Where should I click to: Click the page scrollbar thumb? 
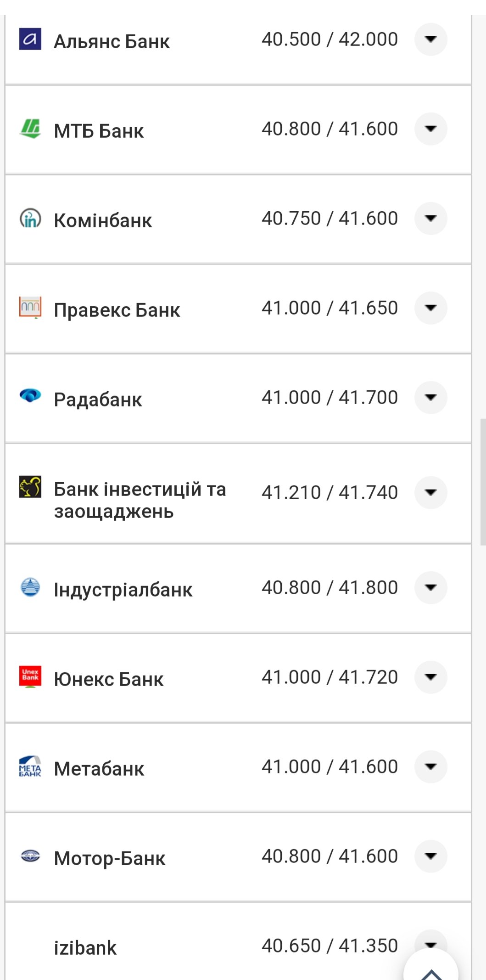482,481
